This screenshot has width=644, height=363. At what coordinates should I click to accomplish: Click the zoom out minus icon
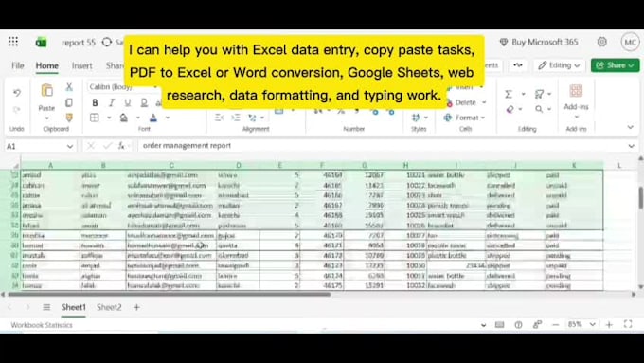[556, 325]
